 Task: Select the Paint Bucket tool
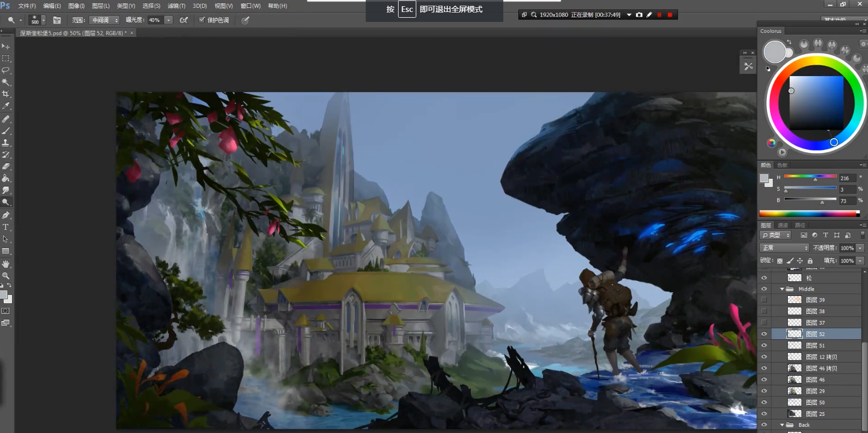6,179
